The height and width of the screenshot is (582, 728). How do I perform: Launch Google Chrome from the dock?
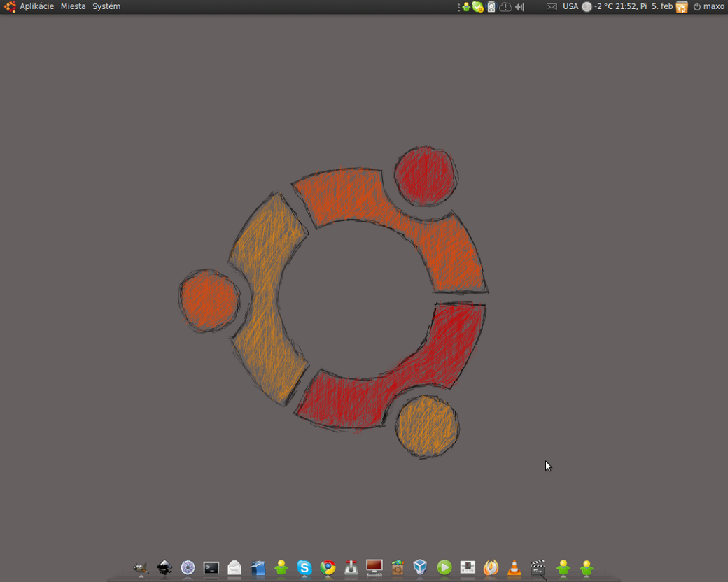point(328,567)
